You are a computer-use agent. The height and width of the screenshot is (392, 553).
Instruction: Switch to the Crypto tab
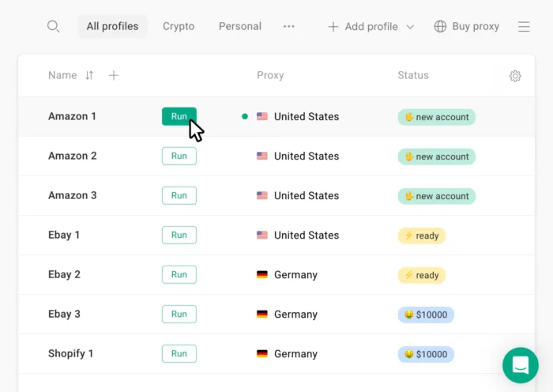point(179,26)
